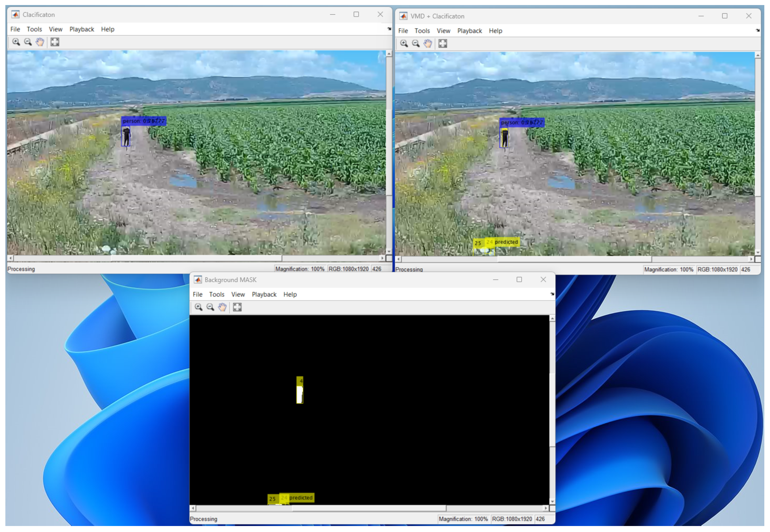Click Fit to Window icon in Background MASK
This screenshot has width=770, height=532.
click(x=237, y=307)
